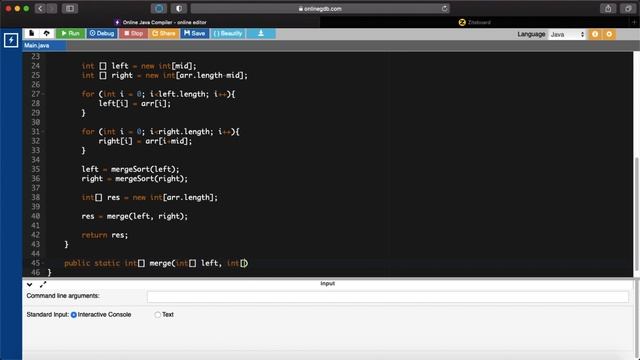
Task: Click line number 24 in the gutter
Action: click(x=36, y=66)
